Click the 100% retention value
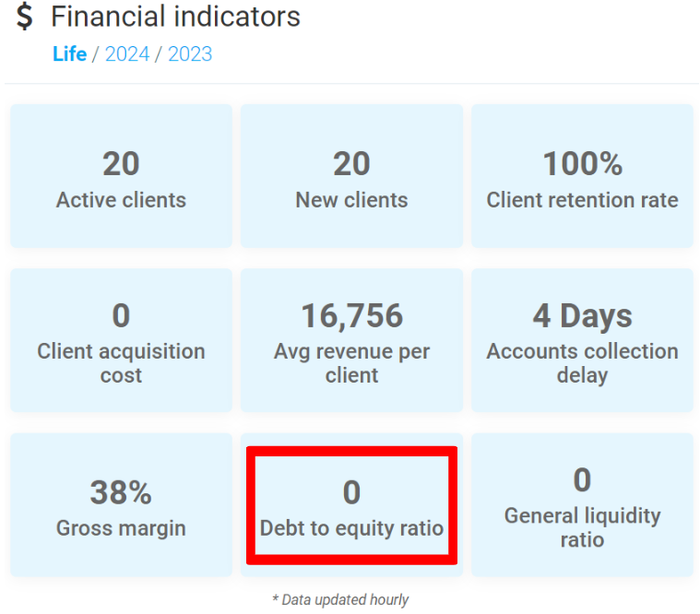Viewport: 700px width, 614px height. (582, 164)
